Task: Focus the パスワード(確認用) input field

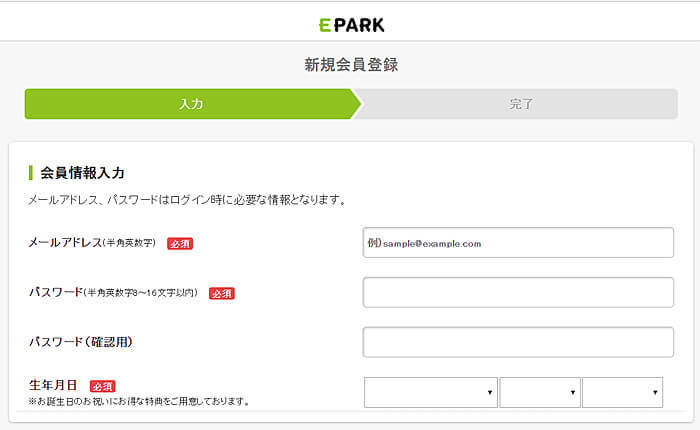Action: (x=518, y=342)
